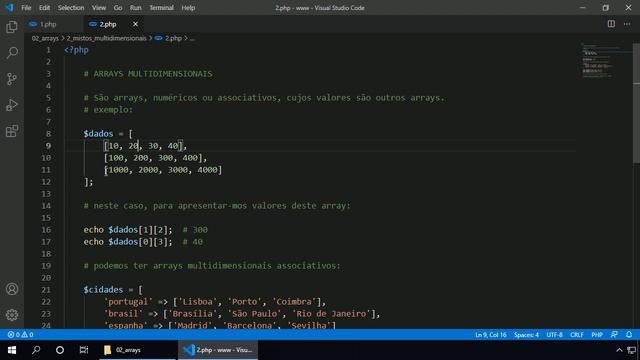Click line number 8 in the gutter

pos(48,134)
